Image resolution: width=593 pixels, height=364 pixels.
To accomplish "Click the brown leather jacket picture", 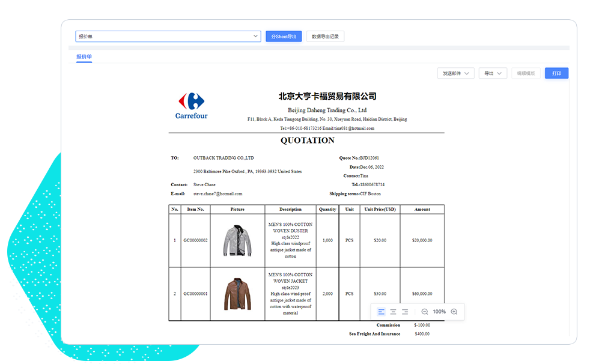I will tap(237, 294).
